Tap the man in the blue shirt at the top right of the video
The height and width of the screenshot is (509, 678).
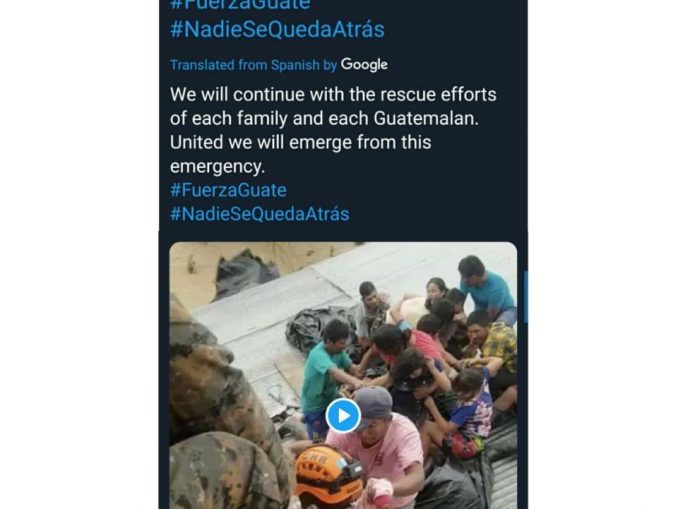tap(486, 285)
